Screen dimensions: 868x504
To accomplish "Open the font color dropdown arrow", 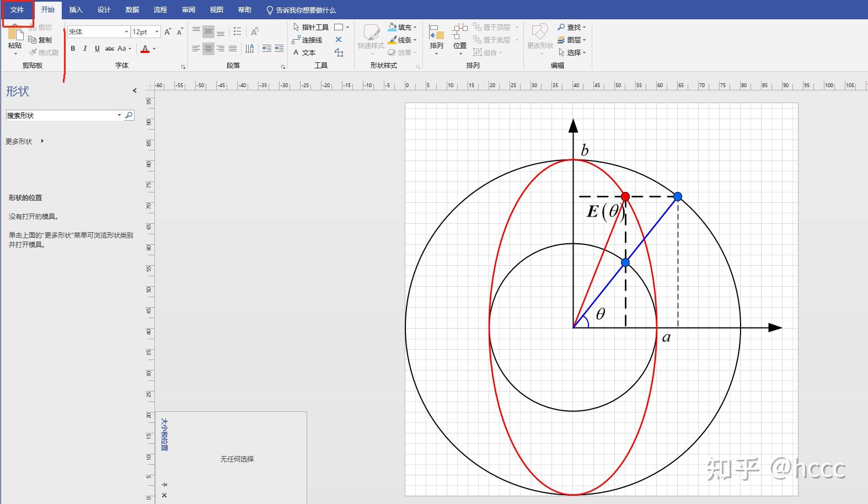I will click(x=154, y=49).
